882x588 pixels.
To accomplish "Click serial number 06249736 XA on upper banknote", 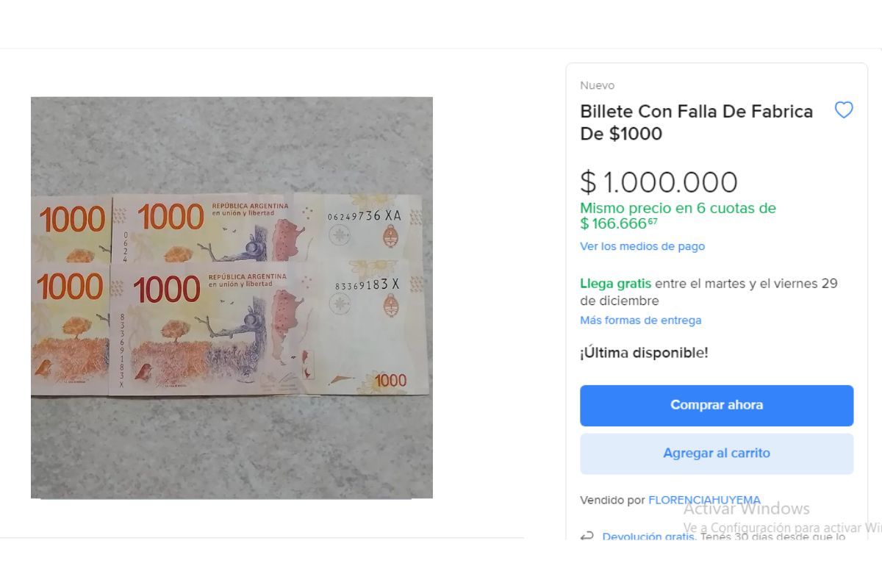I will [x=364, y=215].
